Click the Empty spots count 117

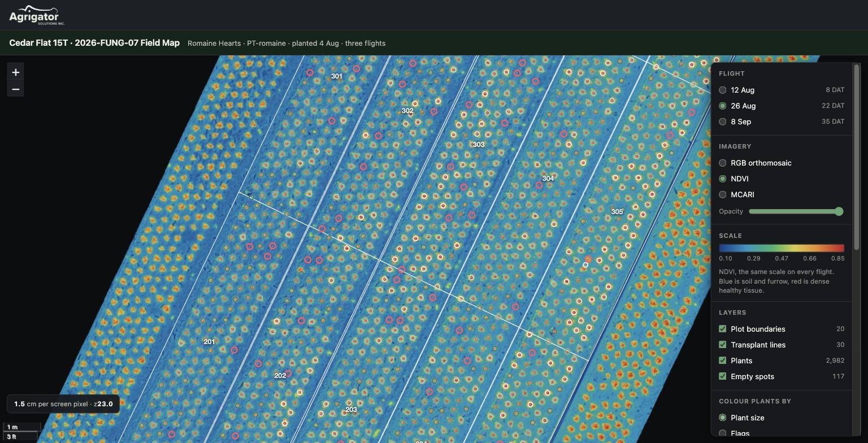839,376
